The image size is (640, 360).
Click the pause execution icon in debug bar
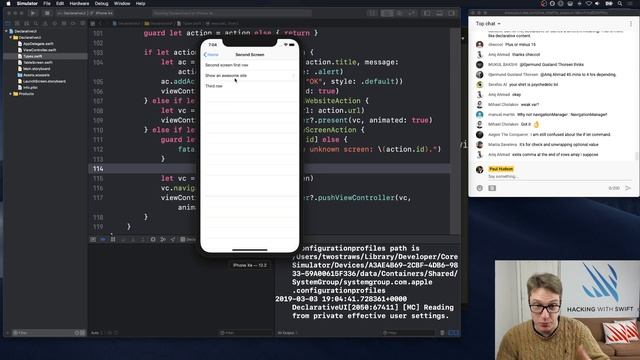113,239
